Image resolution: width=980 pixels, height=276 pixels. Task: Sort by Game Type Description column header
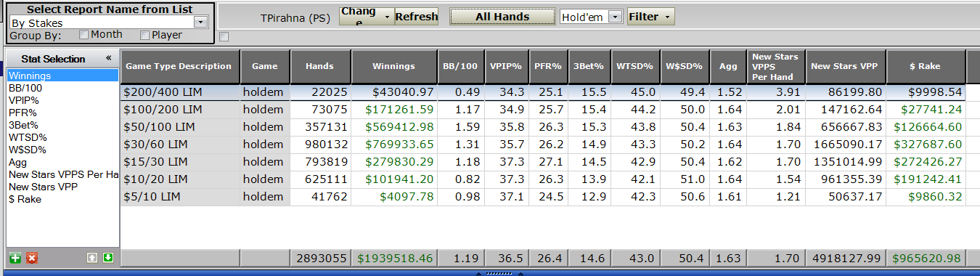180,66
